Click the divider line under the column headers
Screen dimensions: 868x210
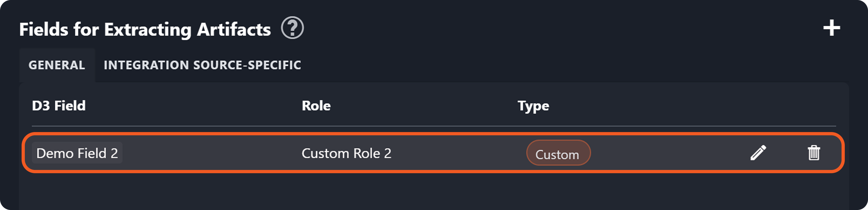(433, 126)
